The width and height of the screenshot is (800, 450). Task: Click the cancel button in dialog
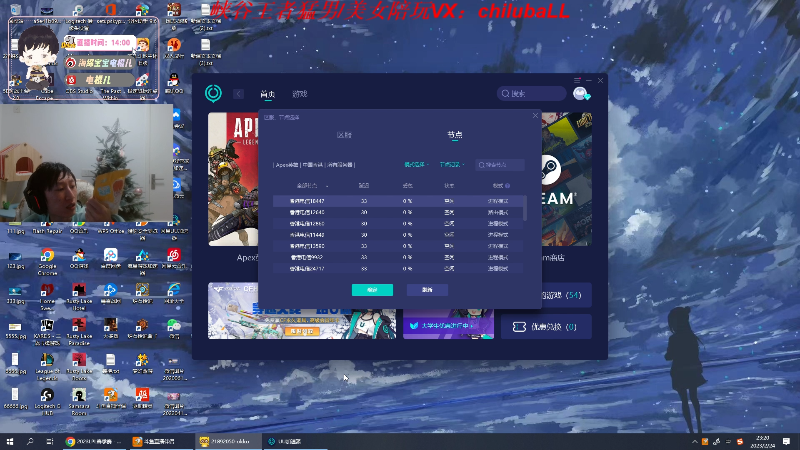click(427, 290)
